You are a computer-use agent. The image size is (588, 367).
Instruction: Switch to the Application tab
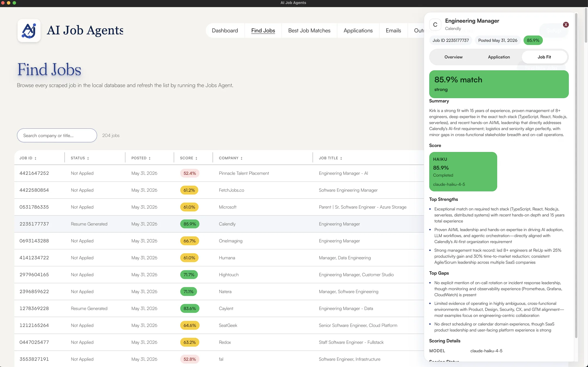click(499, 57)
